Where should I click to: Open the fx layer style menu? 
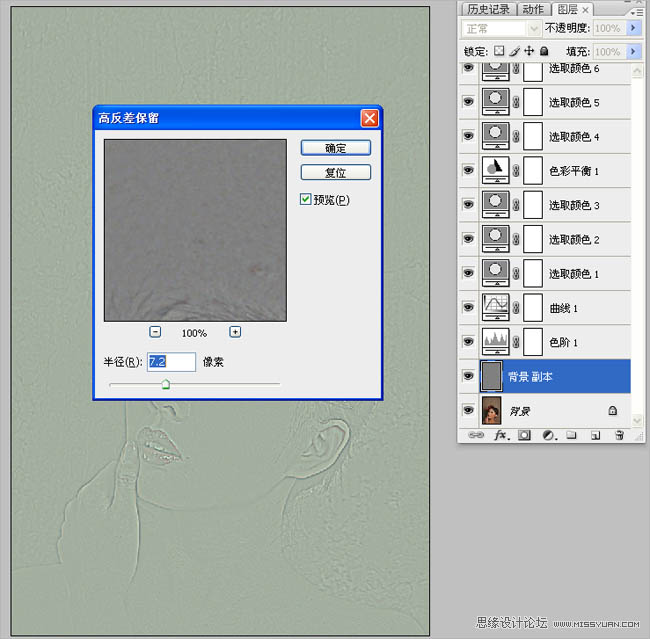tap(499, 435)
